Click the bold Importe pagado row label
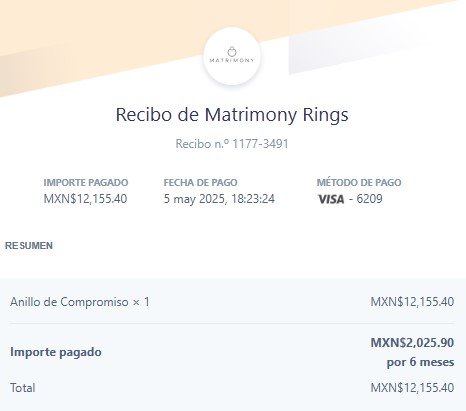This screenshot has width=466, height=411. pos(56,352)
